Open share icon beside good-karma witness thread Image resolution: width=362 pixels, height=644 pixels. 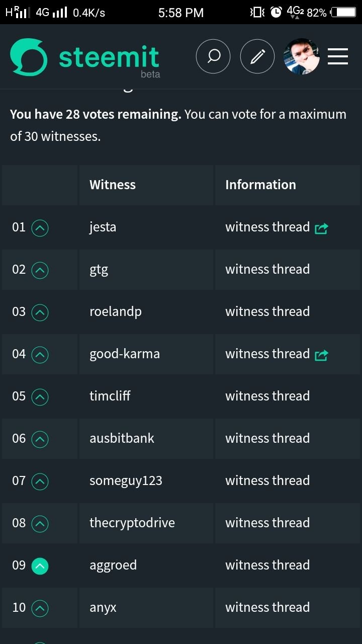(x=321, y=356)
